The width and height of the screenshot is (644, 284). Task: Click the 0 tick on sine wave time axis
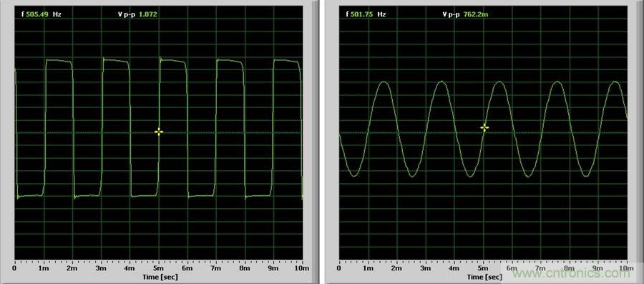coord(339,268)
